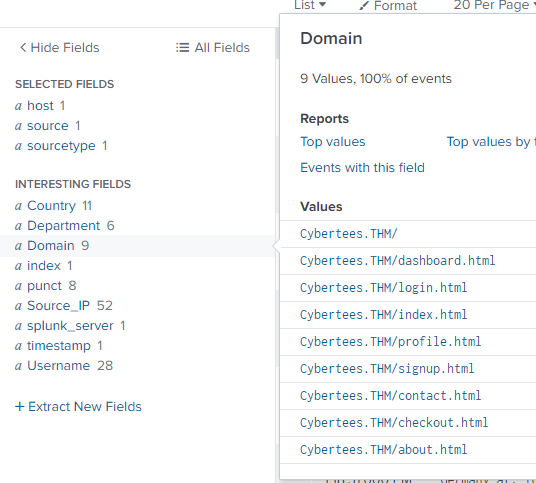Click the string-type icon beside Country field
The image size is (536, 483).
click(18, 206)
